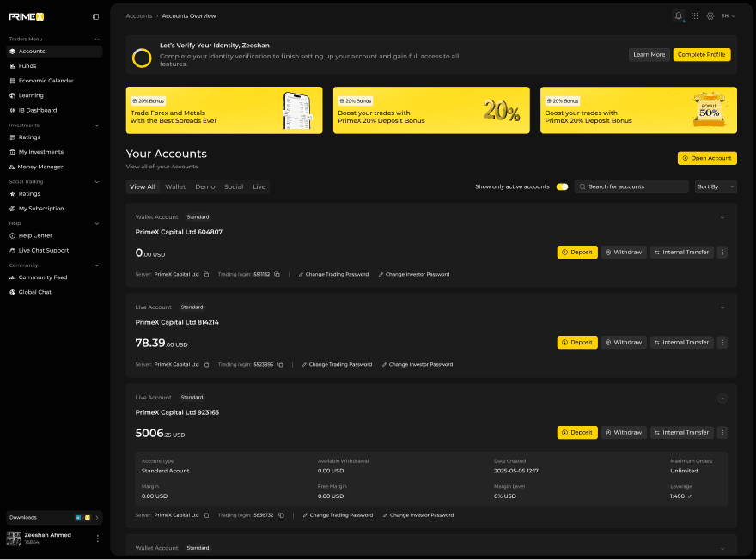Viewport: 756px width, 560px height.
Task: Focus the Search for accounts field
Action: [x=631, y=186]
